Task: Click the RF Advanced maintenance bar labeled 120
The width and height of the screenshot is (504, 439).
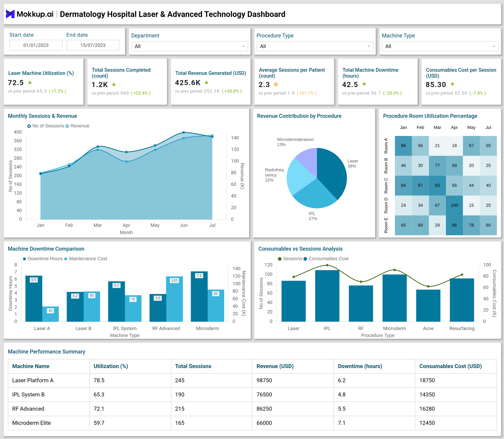Action: tap(174, 299)
